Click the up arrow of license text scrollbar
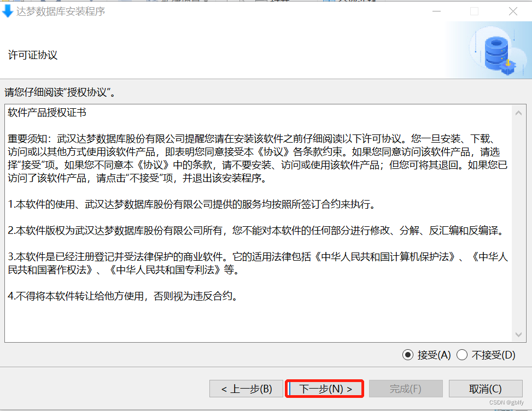Screen dimensions: 532x411 [518, 113]
